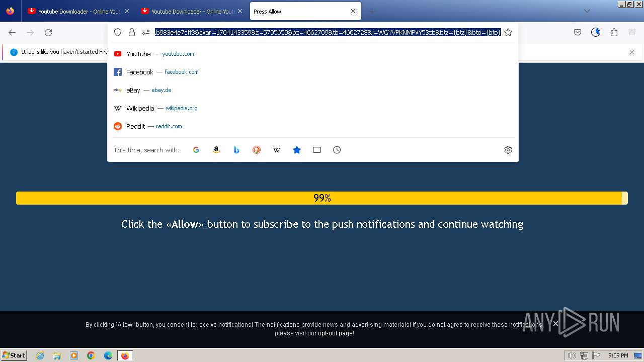The height and width of the screenshot is (362, 644).
Task: Click the highlighted URL in address bar
Action: pos(328,32)
